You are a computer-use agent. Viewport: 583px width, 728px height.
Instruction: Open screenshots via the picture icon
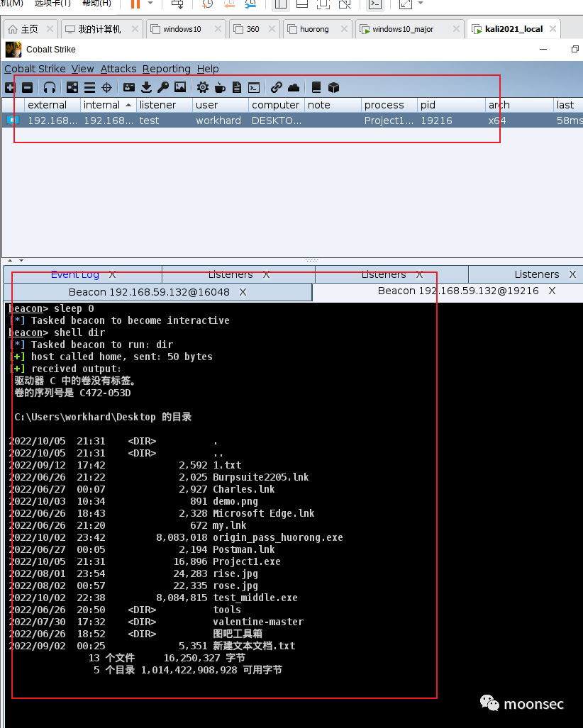click(x=180, y=87)
